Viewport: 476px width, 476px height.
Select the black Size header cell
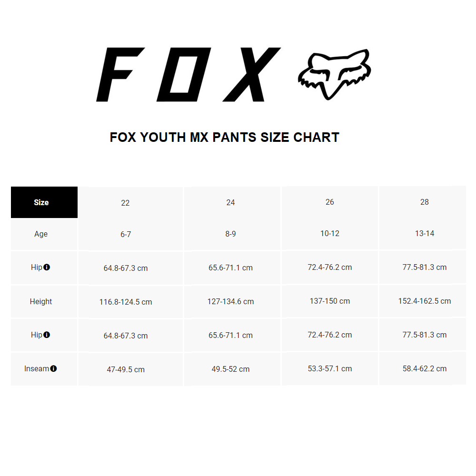[x=44, y=202]
